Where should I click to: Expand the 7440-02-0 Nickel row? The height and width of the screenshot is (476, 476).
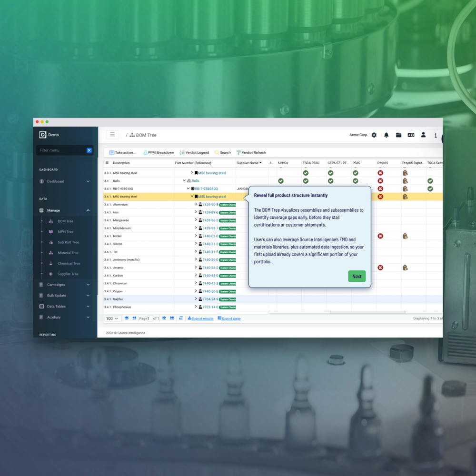pos(196,236)
